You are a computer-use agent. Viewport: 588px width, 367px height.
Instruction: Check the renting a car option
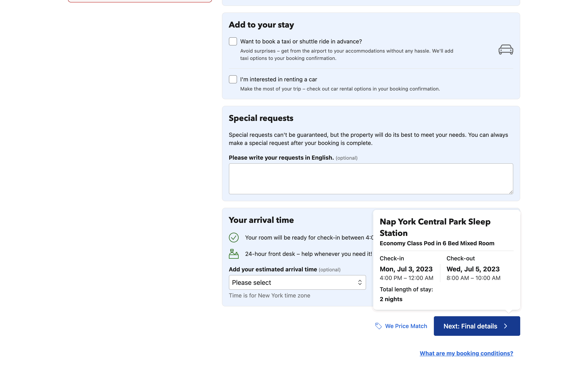click(233, 79)
